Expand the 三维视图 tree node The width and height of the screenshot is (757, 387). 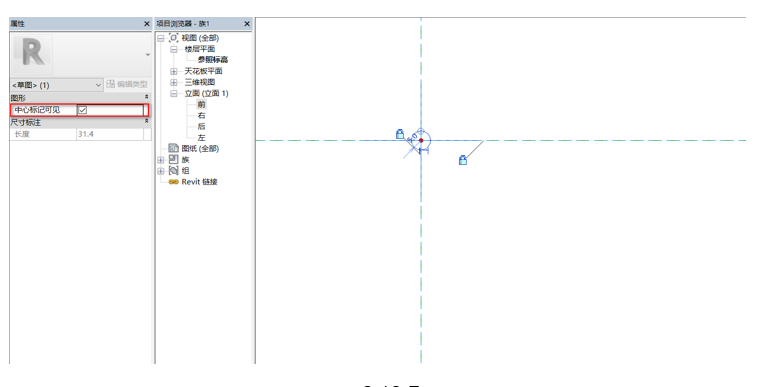(x=174, y=82)
